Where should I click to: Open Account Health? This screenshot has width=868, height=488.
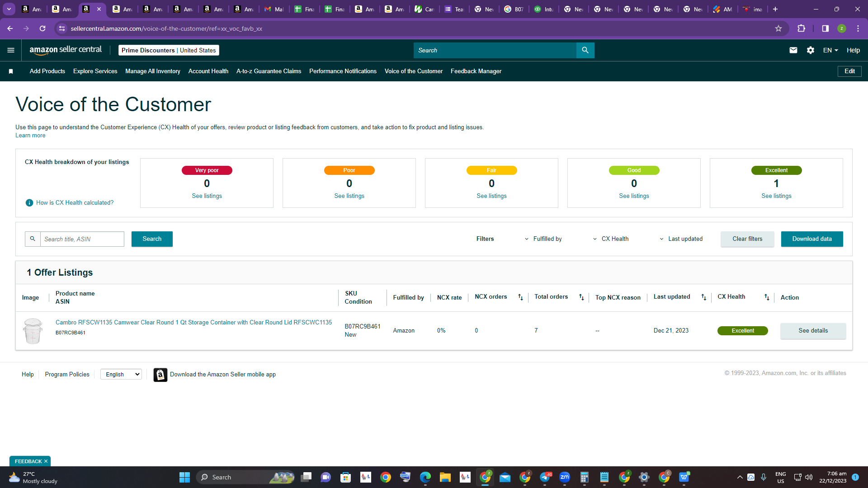click(x=208, y=71)
